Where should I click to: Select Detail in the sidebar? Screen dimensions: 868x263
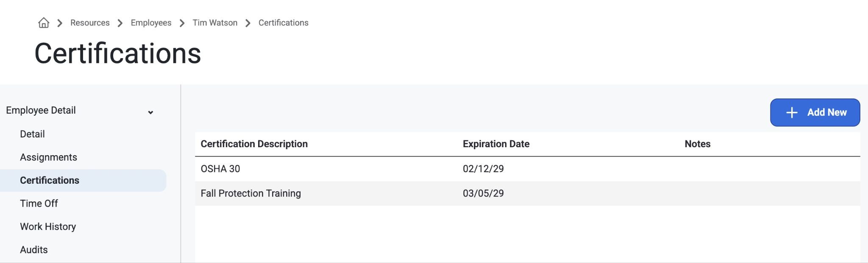point(32,134)
